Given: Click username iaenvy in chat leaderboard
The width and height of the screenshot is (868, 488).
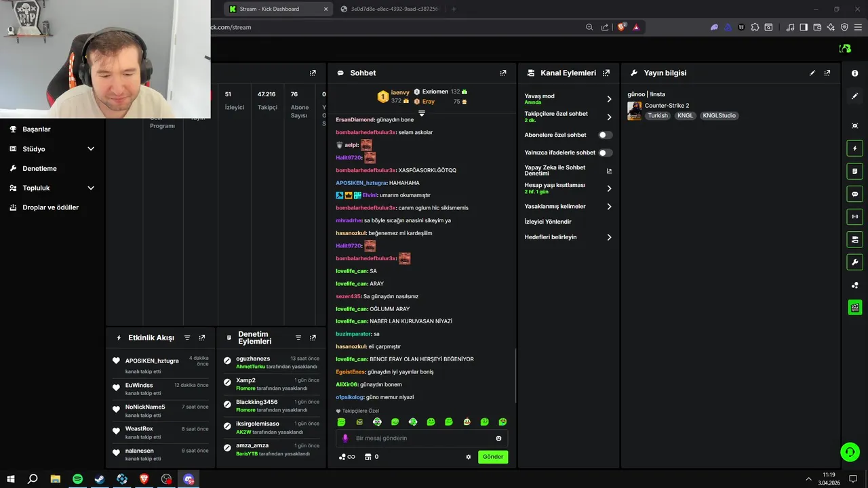Looking at the screenshot, I should coord(400,92).
